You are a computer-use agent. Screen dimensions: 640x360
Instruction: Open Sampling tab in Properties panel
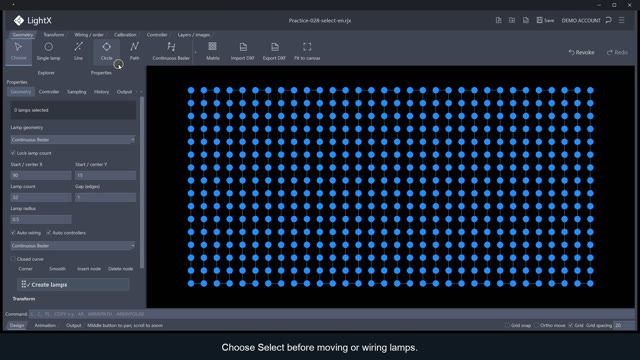coord(76,92)
